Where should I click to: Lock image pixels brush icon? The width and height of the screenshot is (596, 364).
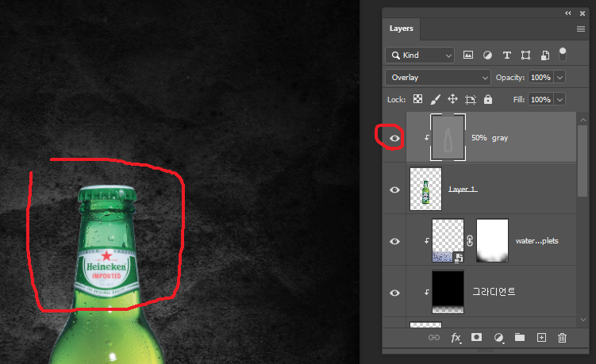(435, 99)
